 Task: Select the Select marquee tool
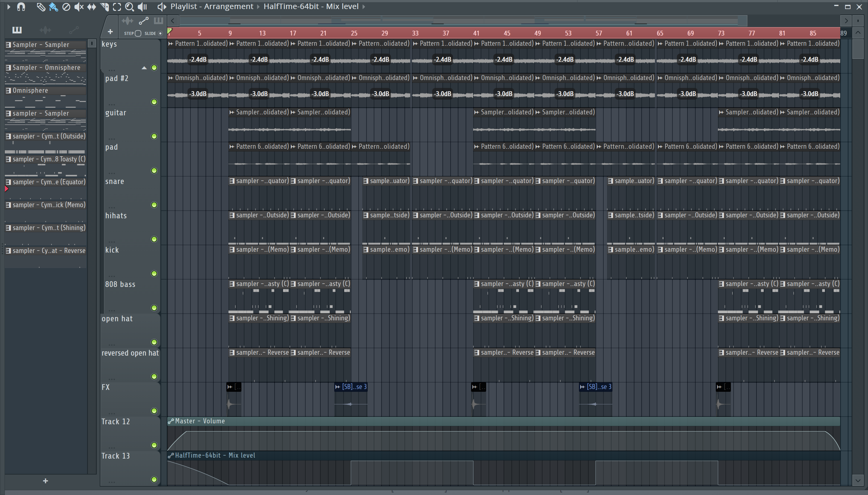tap(117, 7)
